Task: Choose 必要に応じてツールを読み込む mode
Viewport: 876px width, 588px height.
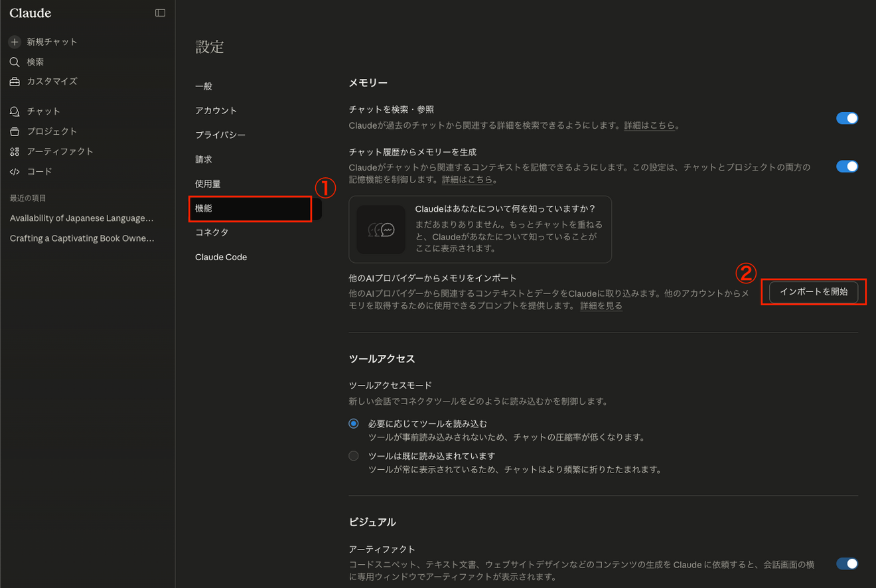Action: tap(353, 423)
